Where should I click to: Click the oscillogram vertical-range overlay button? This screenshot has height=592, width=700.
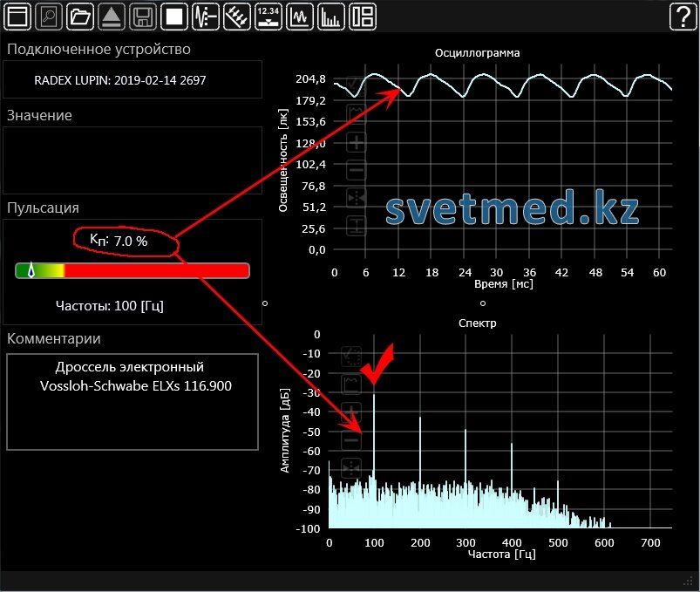click(356, 226)
